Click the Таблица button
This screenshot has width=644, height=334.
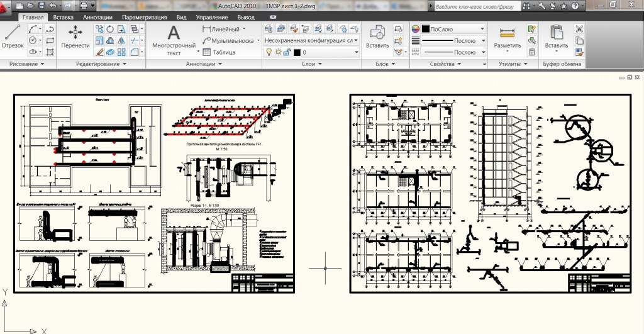click(219, 52)
